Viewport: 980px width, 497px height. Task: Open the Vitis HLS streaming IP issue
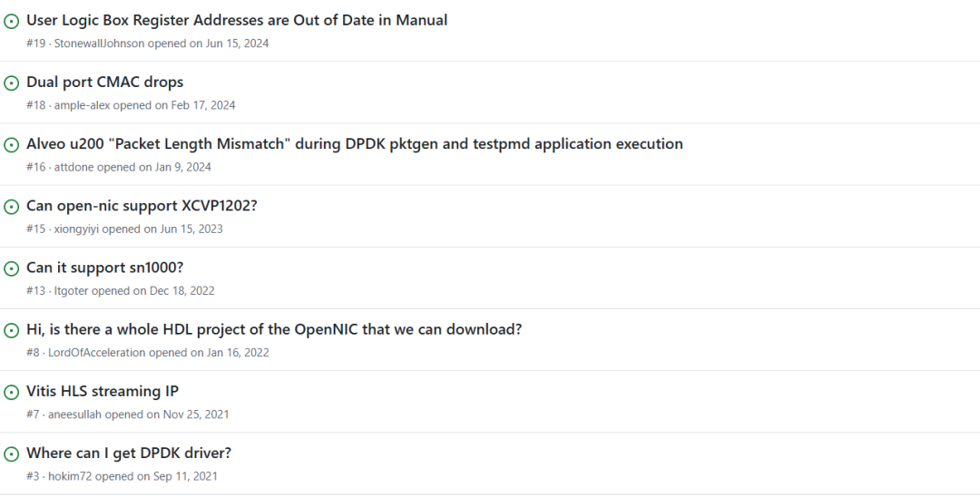tap(103, 391)
